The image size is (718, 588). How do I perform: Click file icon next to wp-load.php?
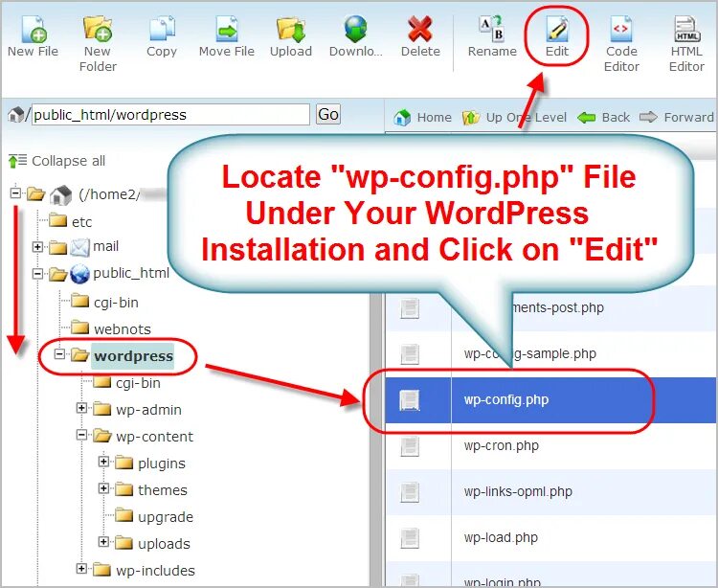click(410, 538)
